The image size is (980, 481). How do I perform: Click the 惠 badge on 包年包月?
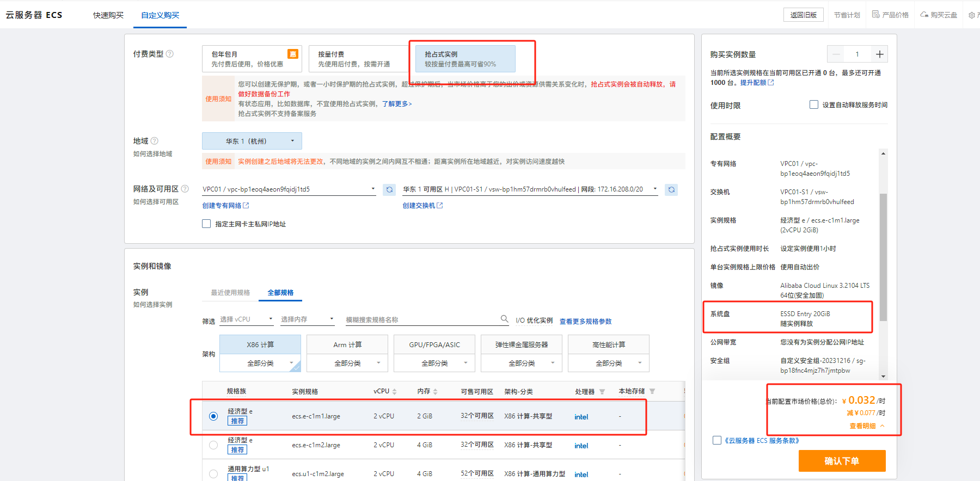293,54
